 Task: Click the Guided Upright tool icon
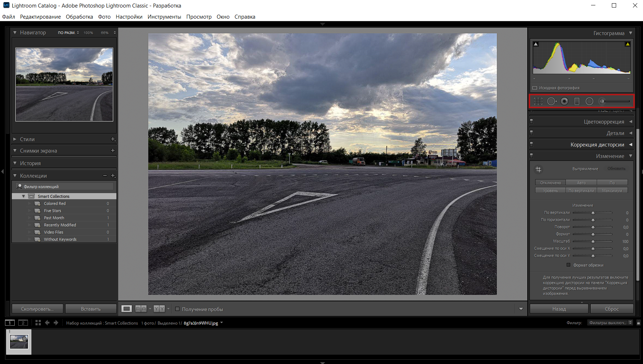pos(538,169)
